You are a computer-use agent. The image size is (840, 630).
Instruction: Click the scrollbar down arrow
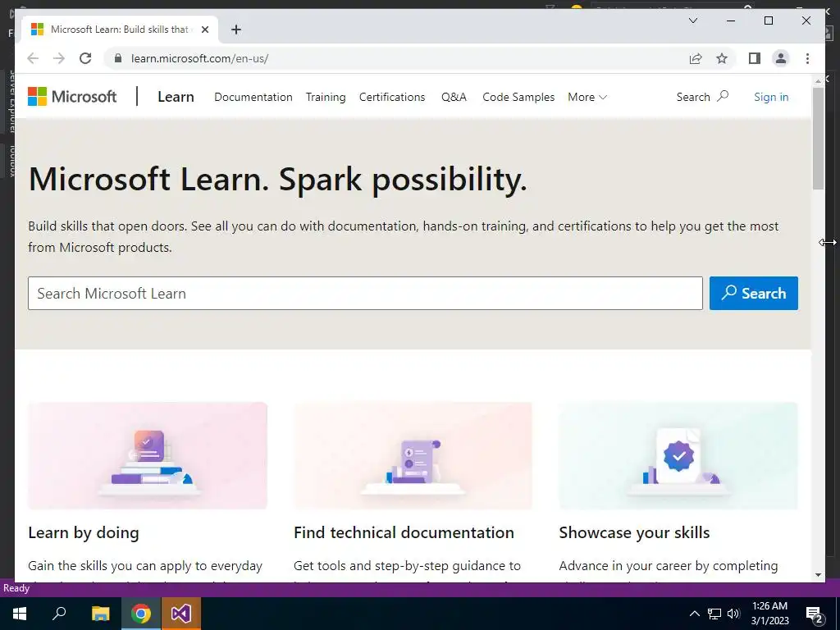(x=818, y=575)
